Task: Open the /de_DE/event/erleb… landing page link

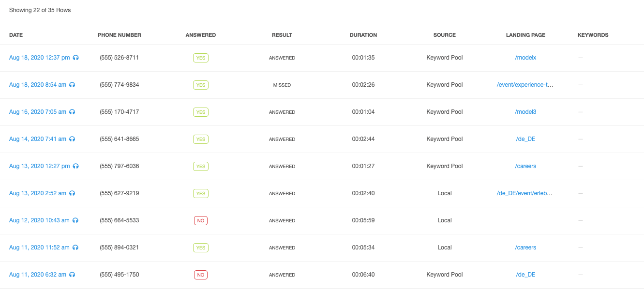Action: [525, 193]
